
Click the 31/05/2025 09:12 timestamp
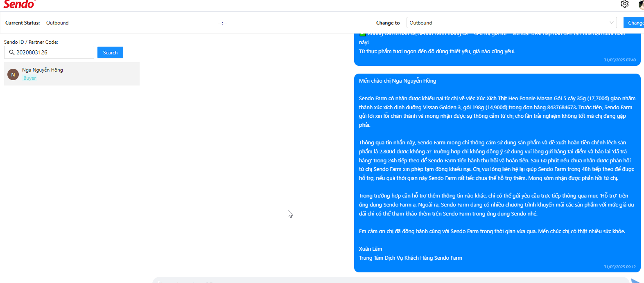tap(619, 267)
